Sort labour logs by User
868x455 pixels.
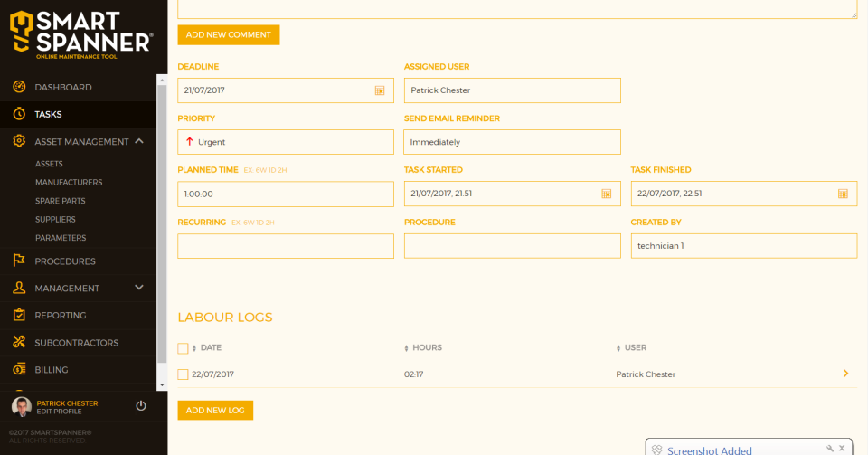[x=631, y=347]
